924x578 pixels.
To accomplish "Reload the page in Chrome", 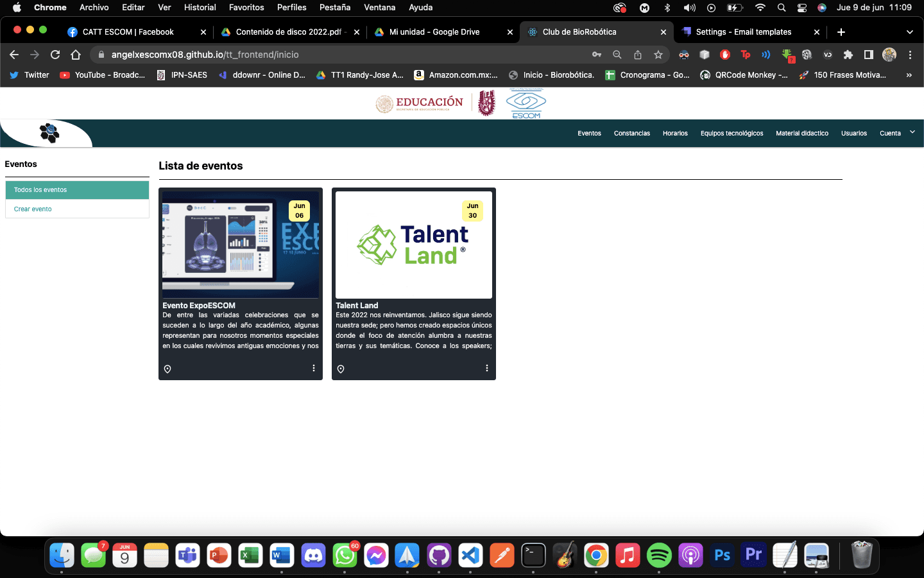I will (55, 55).
